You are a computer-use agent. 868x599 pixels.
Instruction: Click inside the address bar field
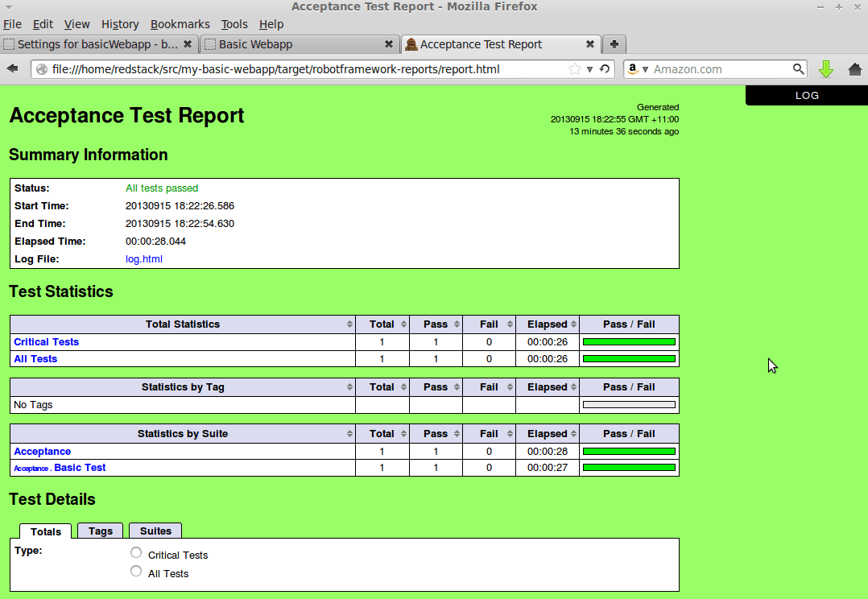click(x=322, y=69)
